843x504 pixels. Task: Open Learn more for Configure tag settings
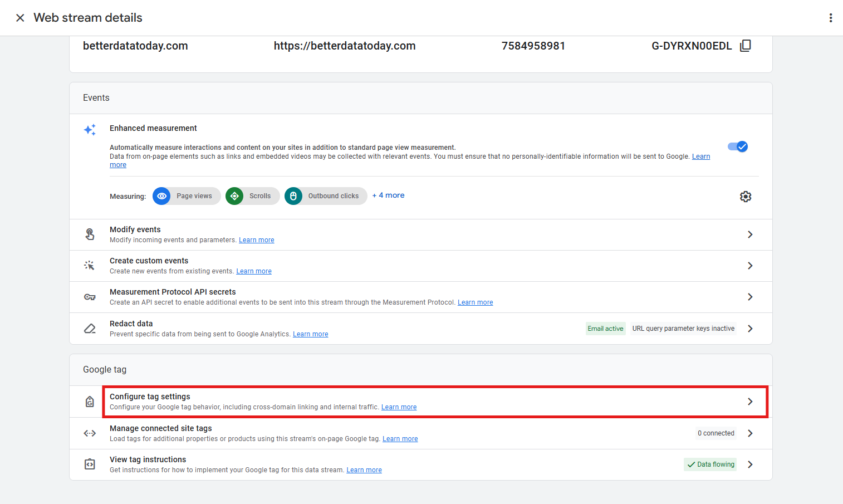point(399,407)
